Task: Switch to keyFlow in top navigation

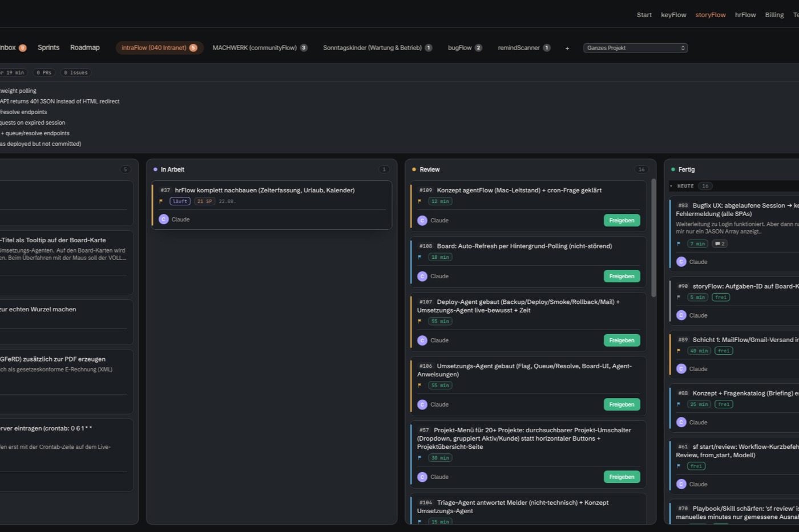Action: click(673, 15)
